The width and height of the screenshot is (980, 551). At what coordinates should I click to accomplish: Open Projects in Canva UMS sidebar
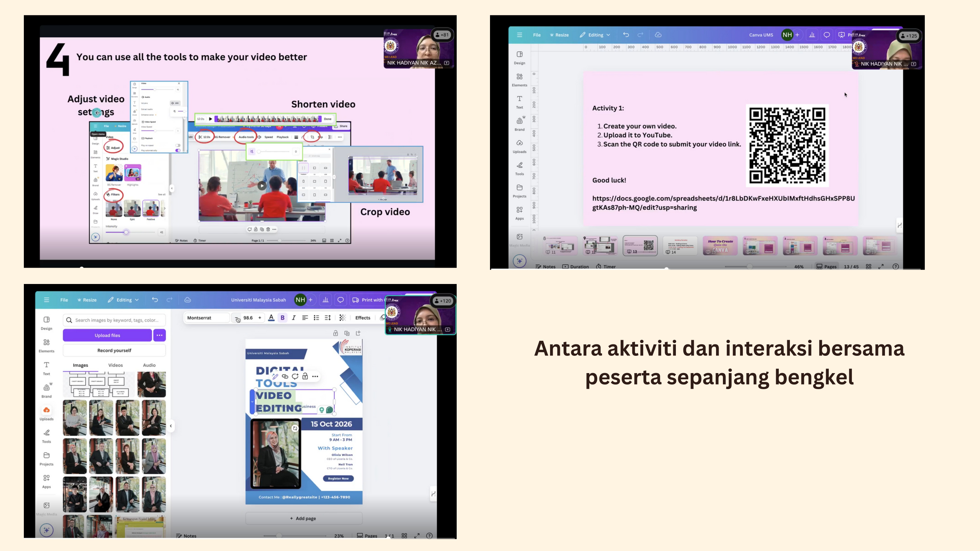pyautogui.click(x=519, y=191)
